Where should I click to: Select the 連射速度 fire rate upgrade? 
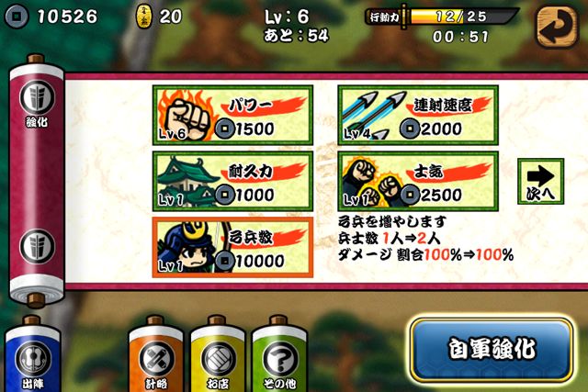tap(418, 115)
